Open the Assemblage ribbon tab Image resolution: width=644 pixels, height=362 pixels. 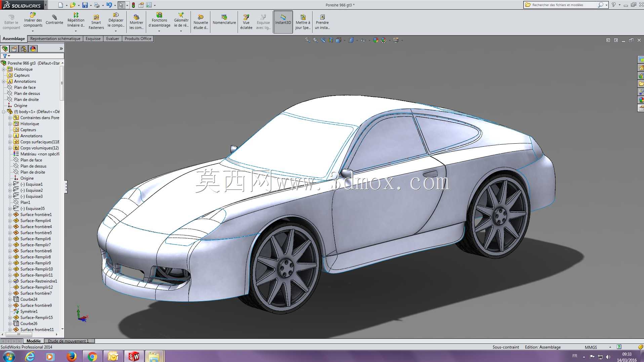point(14,39)
